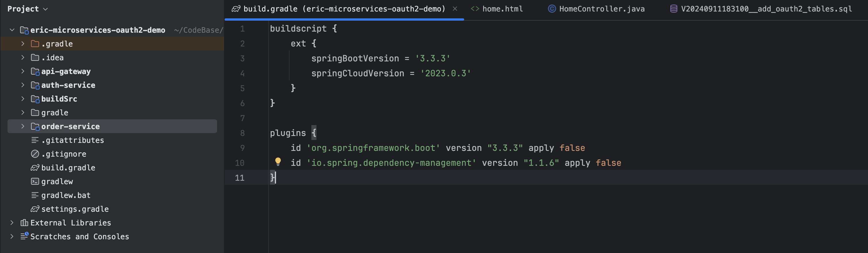Click the database icon on the SQL tab
Image resolution: width=868 pixels, height=253 pixels.
674,9
